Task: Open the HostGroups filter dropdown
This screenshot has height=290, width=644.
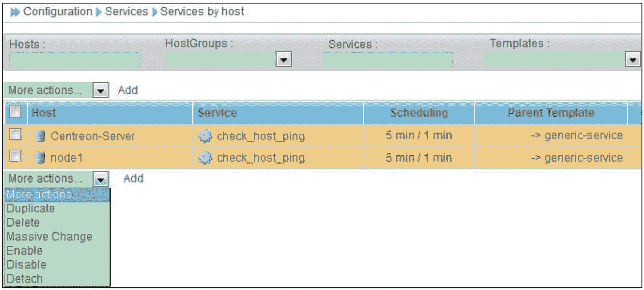Action: pyautogui.click(x=283, y=59)
